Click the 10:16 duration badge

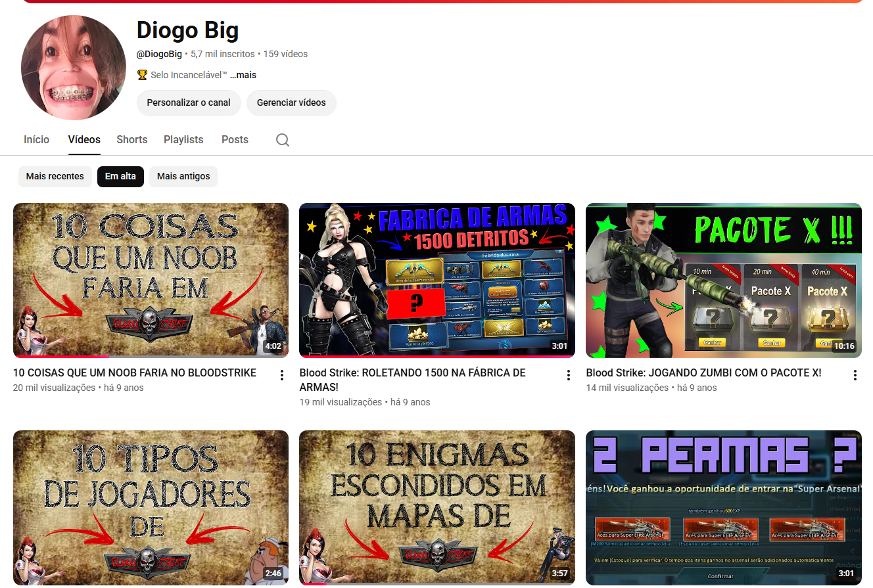coord(843,346)
